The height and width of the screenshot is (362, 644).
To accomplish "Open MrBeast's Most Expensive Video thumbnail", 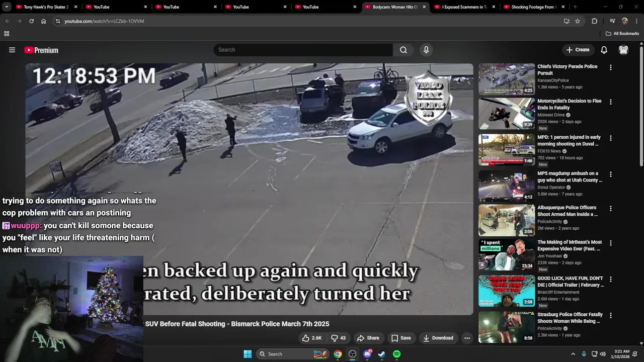I will 507,254.
